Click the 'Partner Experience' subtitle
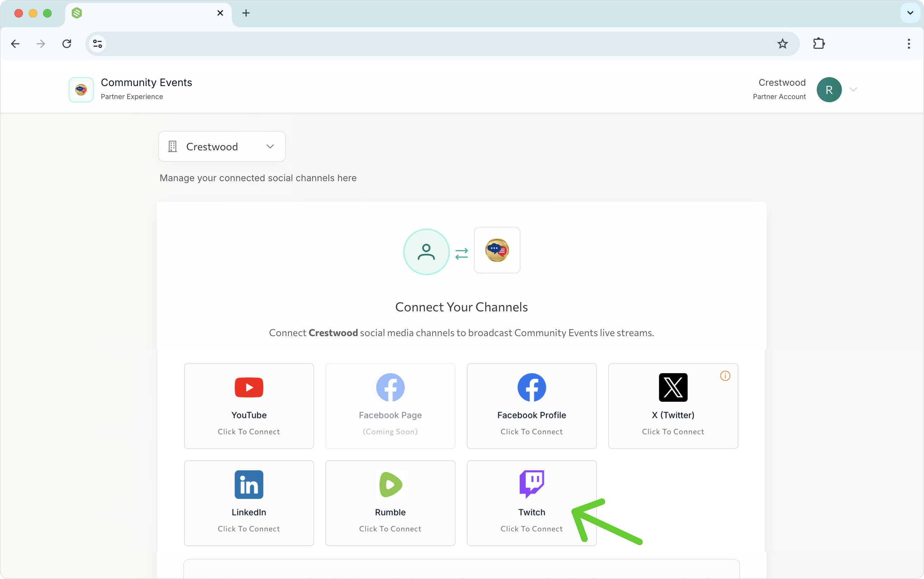The width and height of the screenshot is (924, 579). tap(132, 96)
